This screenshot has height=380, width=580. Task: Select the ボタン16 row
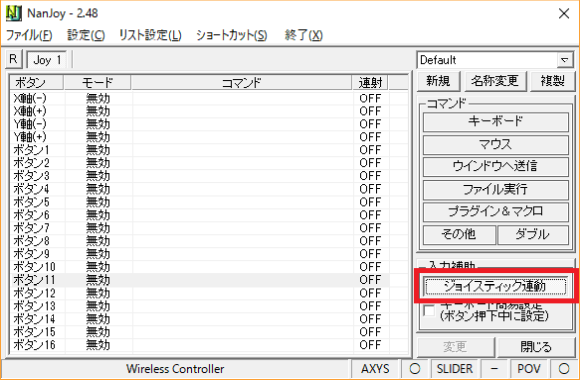point(200,345)
